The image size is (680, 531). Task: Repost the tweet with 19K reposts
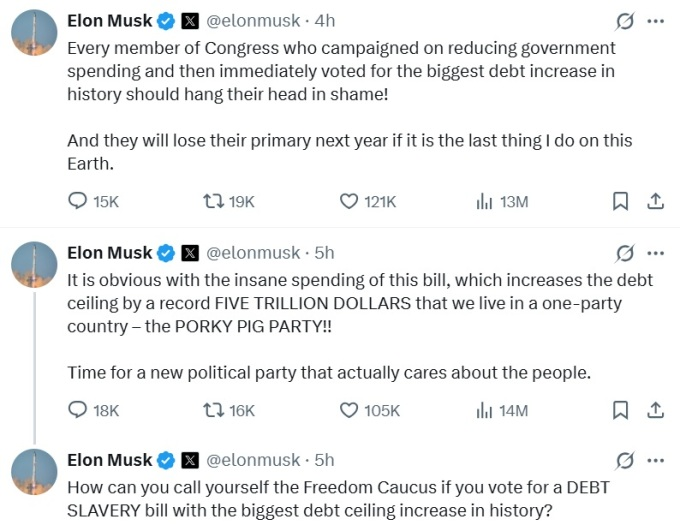pyautogui.click(x=213, y=201)
